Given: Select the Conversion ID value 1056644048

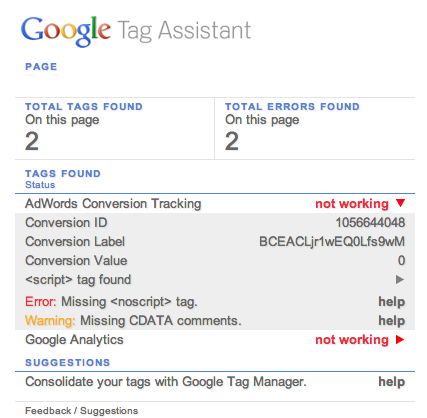Looking at the screenshot, I should pyautogui.click(x=370, y=222).
